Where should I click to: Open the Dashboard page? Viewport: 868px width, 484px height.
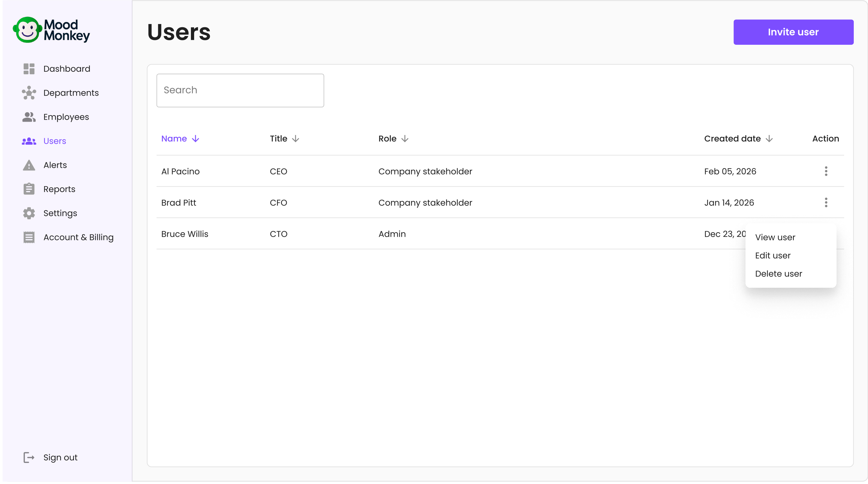coord(67,69)
